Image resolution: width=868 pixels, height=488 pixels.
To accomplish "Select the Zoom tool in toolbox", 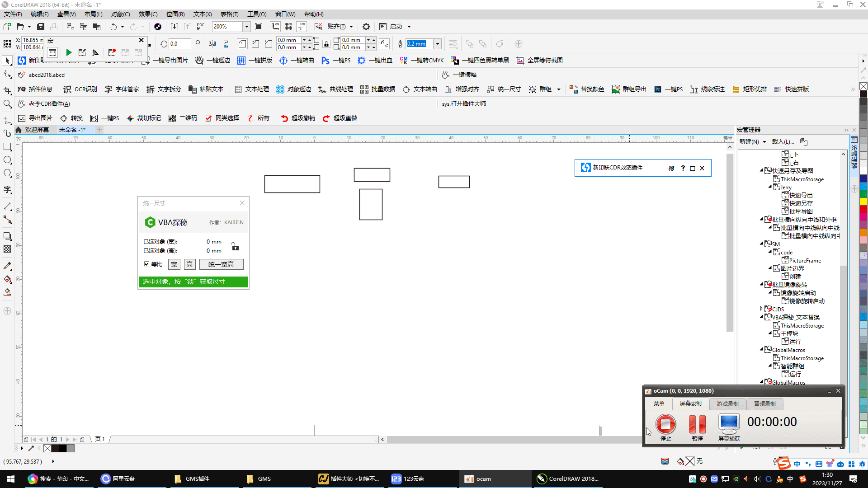I will [7, 104].
